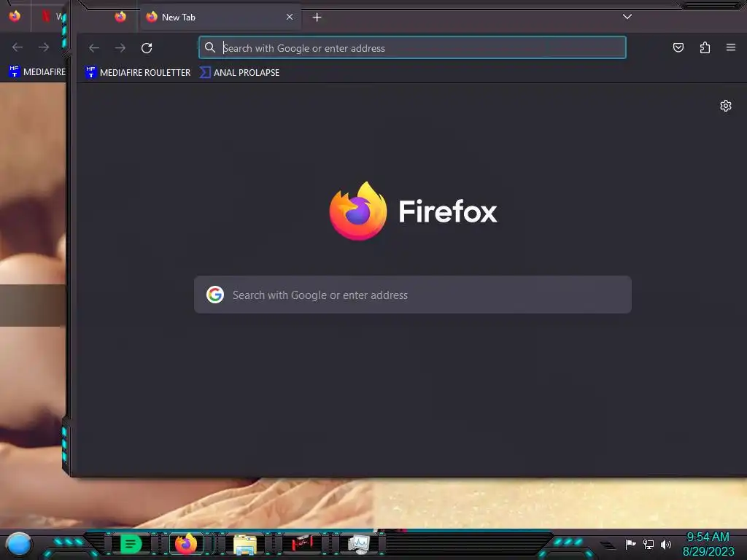Viewport: 747px width, 560px height.
Task: Open the network status tray icon
Action: pyautogui.click(x=649, y=544)
